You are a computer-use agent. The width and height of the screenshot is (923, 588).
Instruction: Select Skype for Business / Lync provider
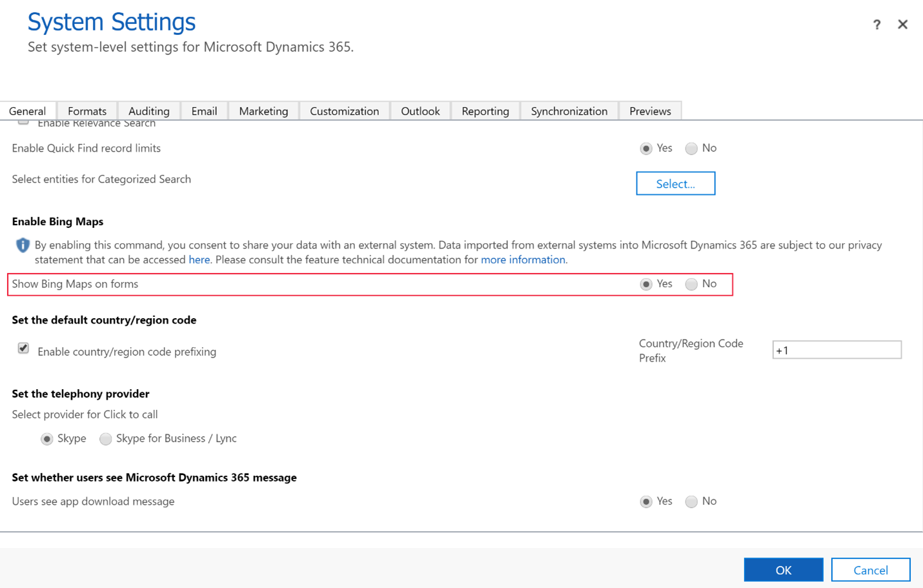105,439
